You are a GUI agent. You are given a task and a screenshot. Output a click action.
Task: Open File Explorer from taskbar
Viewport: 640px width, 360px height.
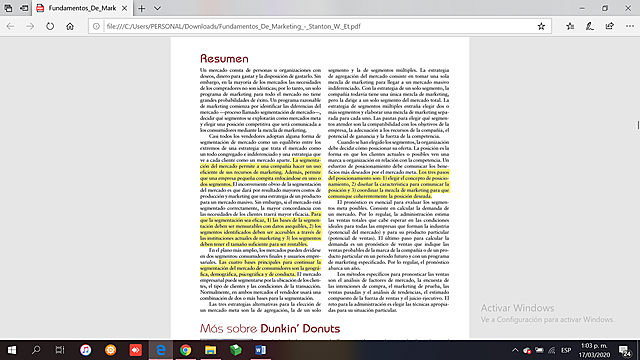(x=211, y=350)
